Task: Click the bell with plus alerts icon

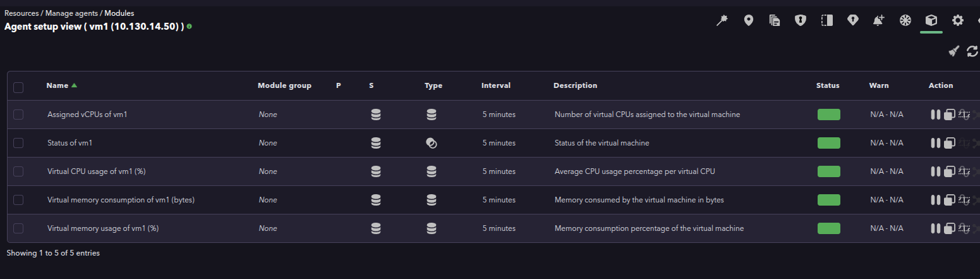Action: click(879, 20)
